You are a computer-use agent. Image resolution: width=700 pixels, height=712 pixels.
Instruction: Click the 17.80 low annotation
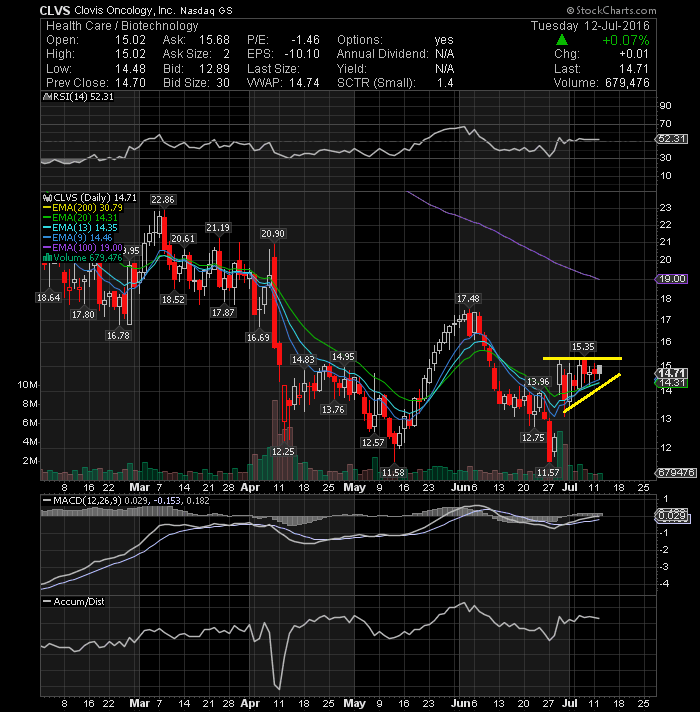click(x=83, y=314)
